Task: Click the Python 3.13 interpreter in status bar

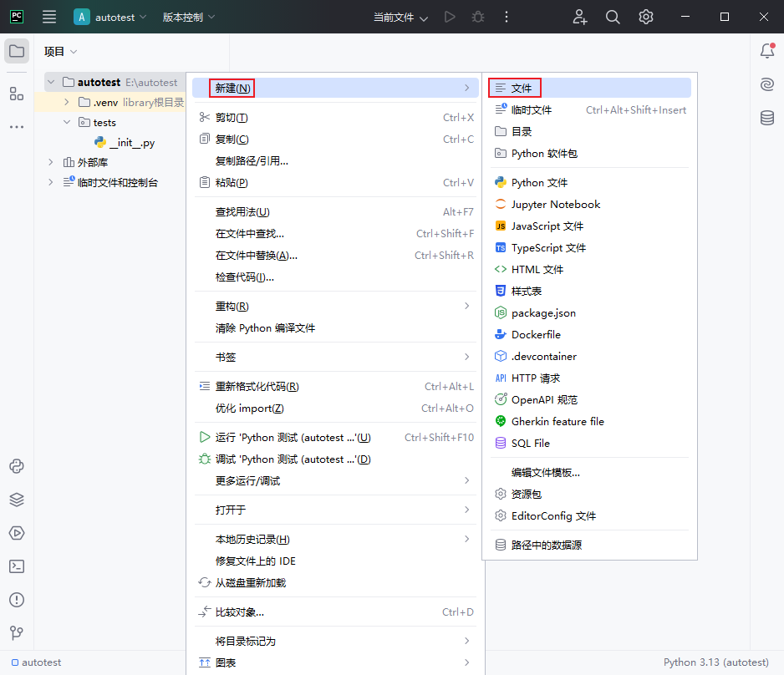Action: [x=715, y=662]
